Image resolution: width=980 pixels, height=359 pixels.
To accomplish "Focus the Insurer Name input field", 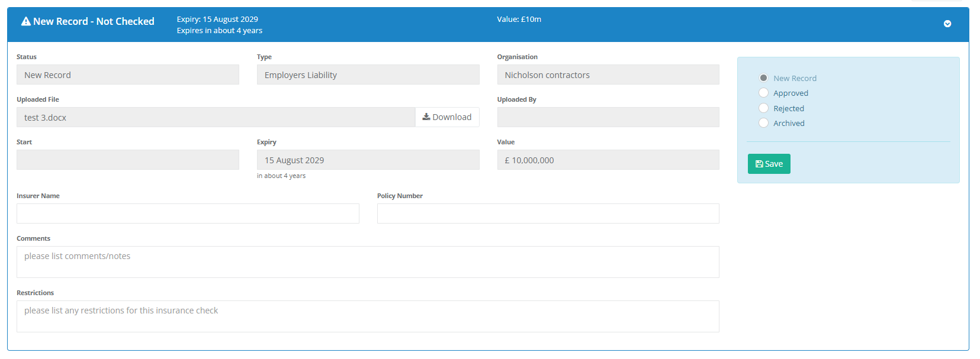I will [x=188, y=214].
